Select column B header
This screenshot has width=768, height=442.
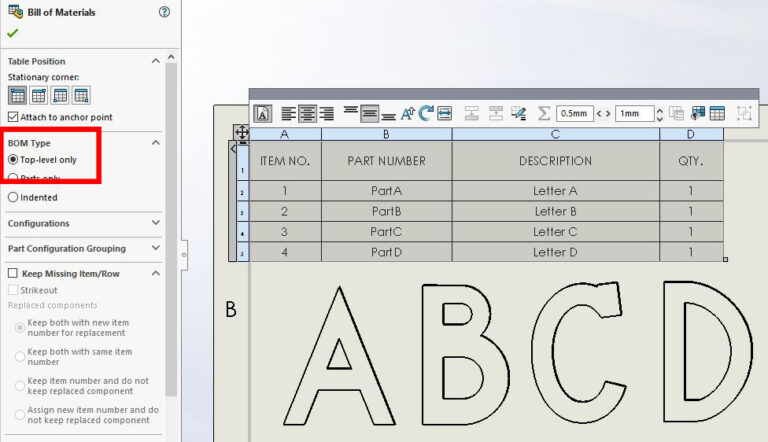tap(386, 134)
